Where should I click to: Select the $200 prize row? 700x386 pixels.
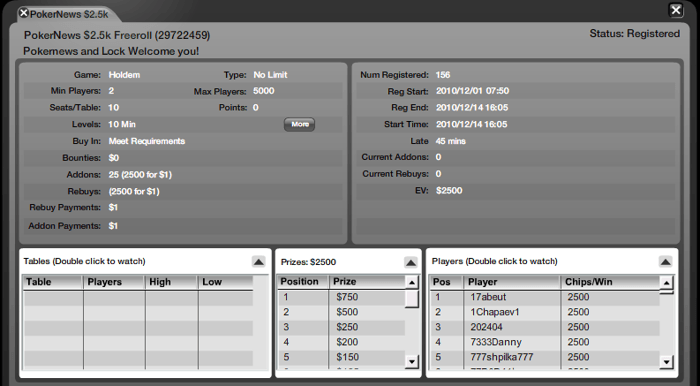pyautogui.click(x=342, y=342)
